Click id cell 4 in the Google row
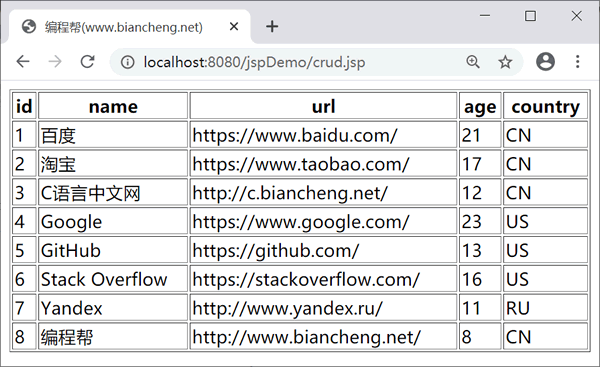600x367 pixels. 24,221
